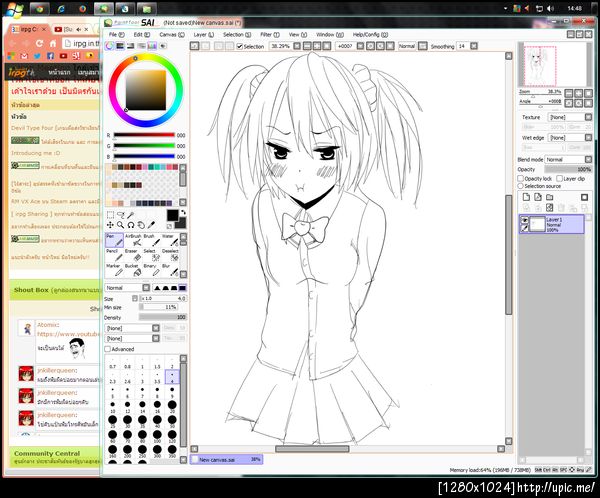Select the Selection source radio button
The width and height of the screenshot is (600, 498).
520,186
